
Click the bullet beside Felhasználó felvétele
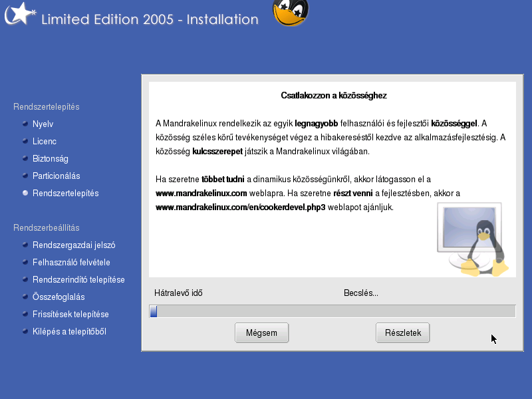click(25, 262)
